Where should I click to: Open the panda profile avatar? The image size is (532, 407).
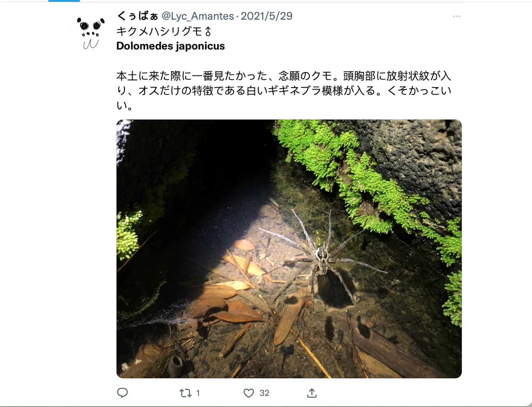(90, 32)
